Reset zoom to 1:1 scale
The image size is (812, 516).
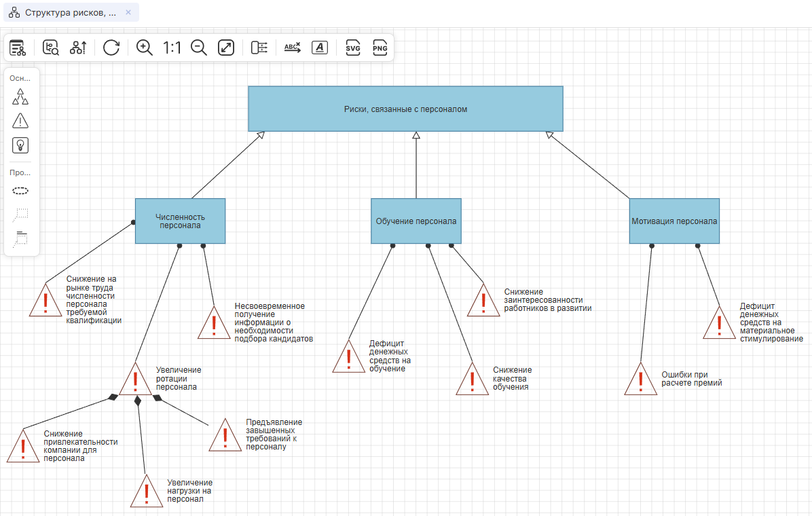[172, 48]
